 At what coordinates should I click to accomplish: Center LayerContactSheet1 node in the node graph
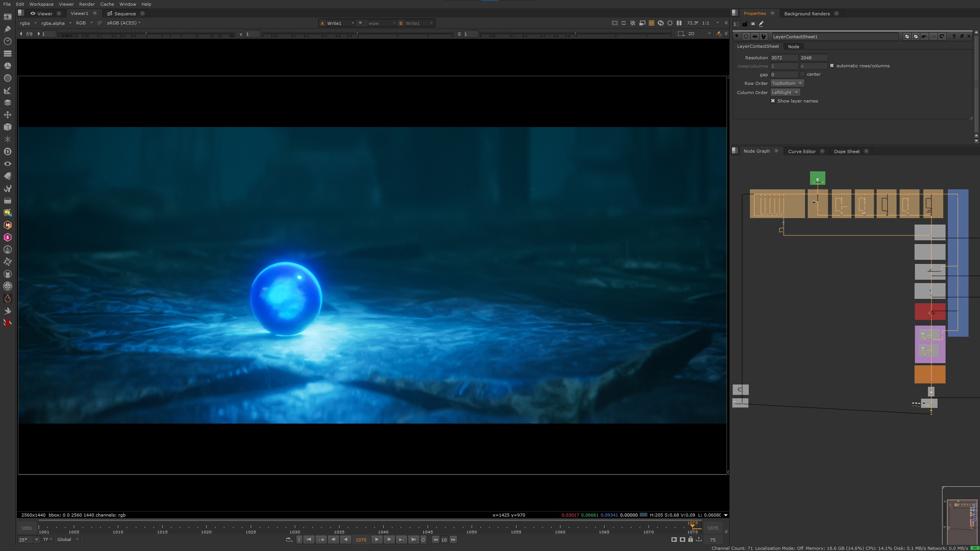coord(746,36)
